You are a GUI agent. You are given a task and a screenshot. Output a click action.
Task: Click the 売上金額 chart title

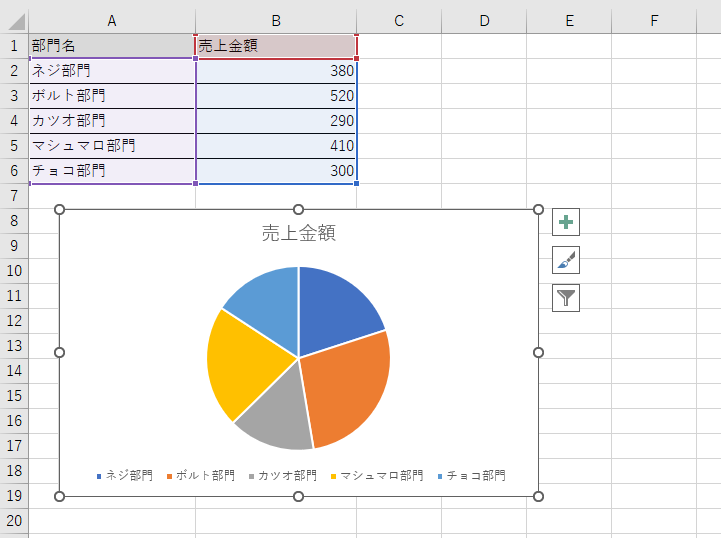pyautogui.click(x=298, y=233)
